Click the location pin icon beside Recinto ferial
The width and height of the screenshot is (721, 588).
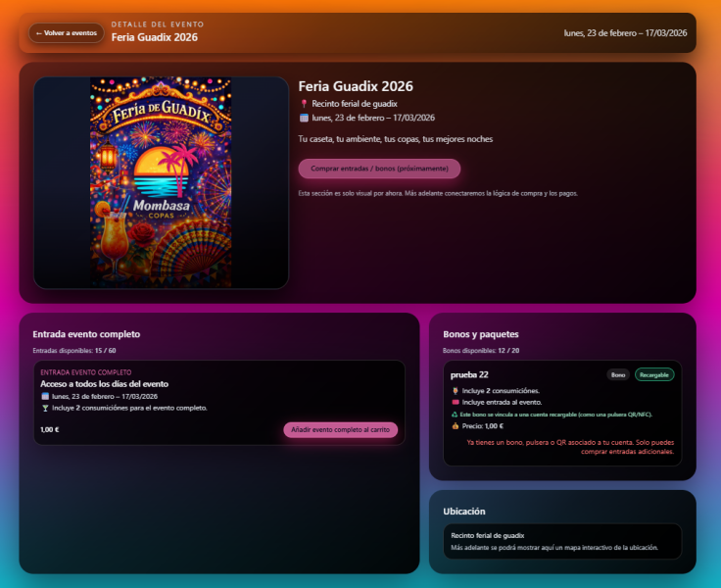click(x=304, y=104)
